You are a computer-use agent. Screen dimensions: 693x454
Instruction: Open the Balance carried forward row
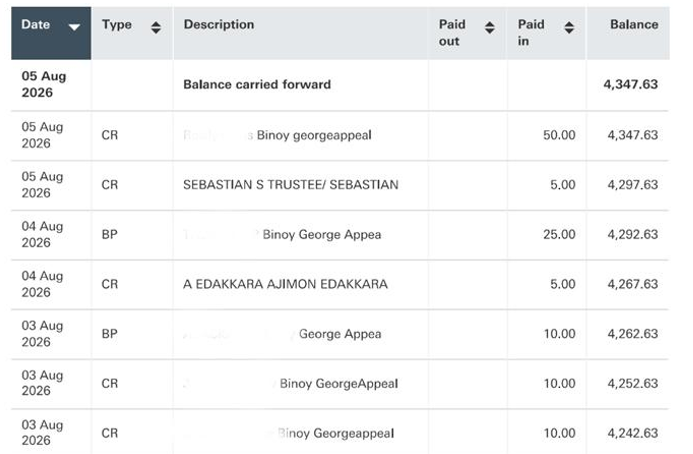(x=340, y=85)
